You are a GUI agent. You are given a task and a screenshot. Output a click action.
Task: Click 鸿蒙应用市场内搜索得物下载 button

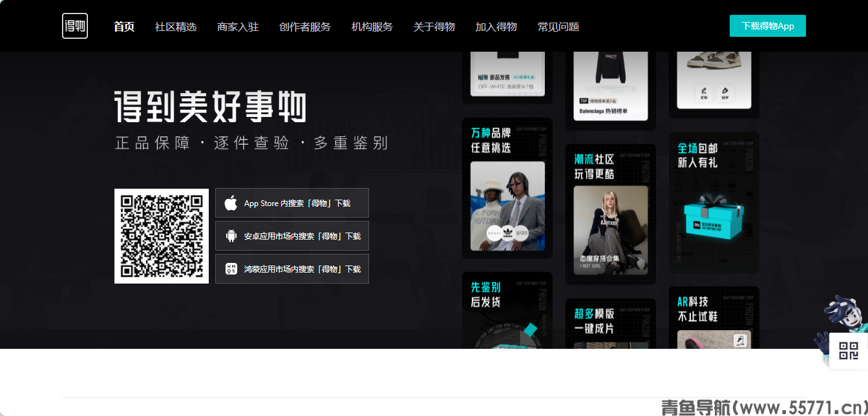tap(292, 269)
